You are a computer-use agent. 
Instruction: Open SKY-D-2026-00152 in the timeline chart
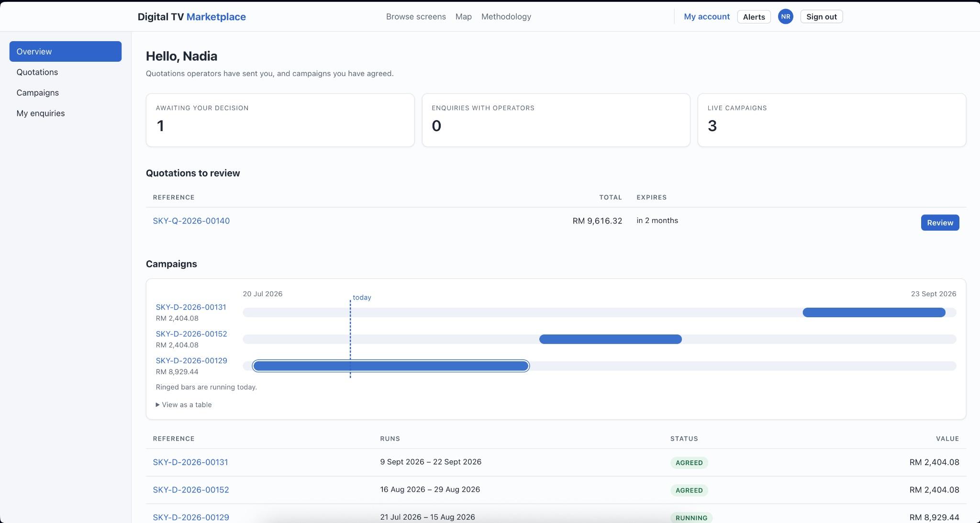pos(191,334)
